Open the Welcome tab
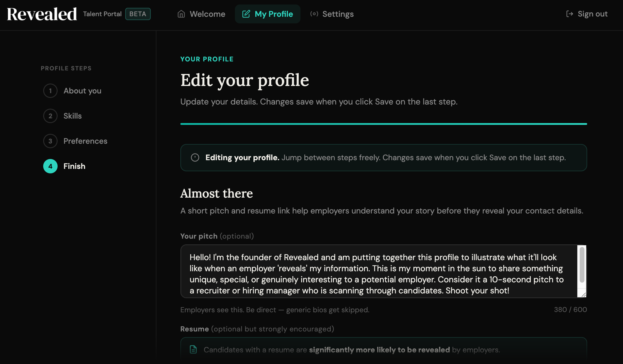 click(201, 14)
